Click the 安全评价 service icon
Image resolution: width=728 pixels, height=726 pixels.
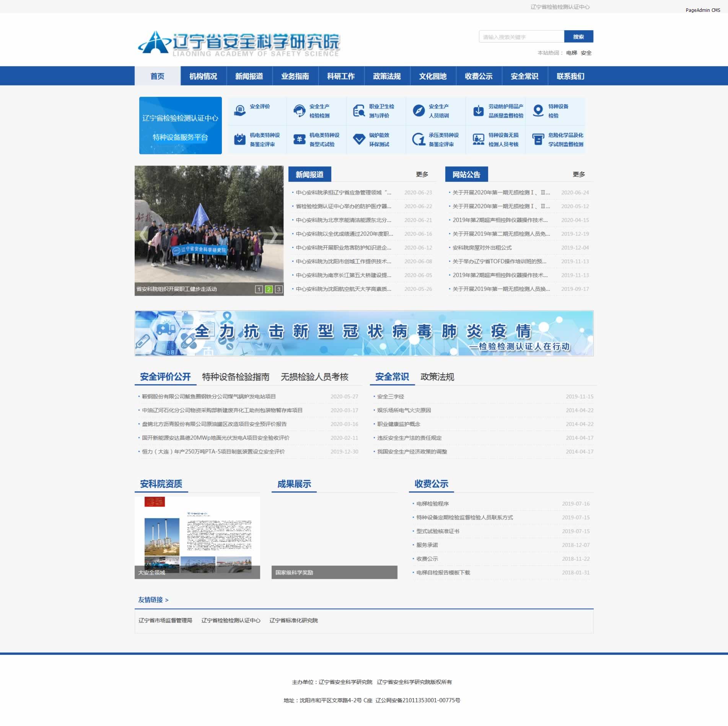(239, 111)
